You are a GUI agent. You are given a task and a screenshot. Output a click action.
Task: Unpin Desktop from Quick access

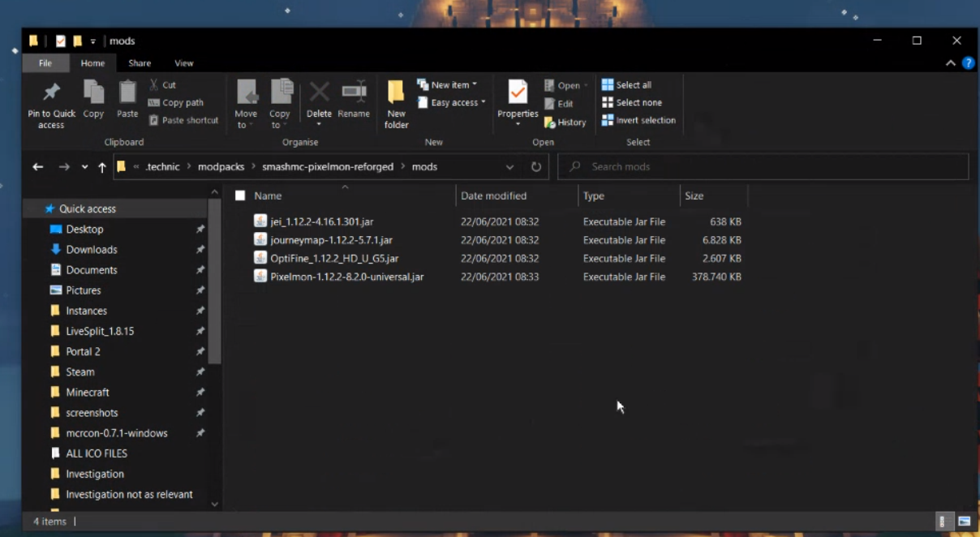click(200, 230)
